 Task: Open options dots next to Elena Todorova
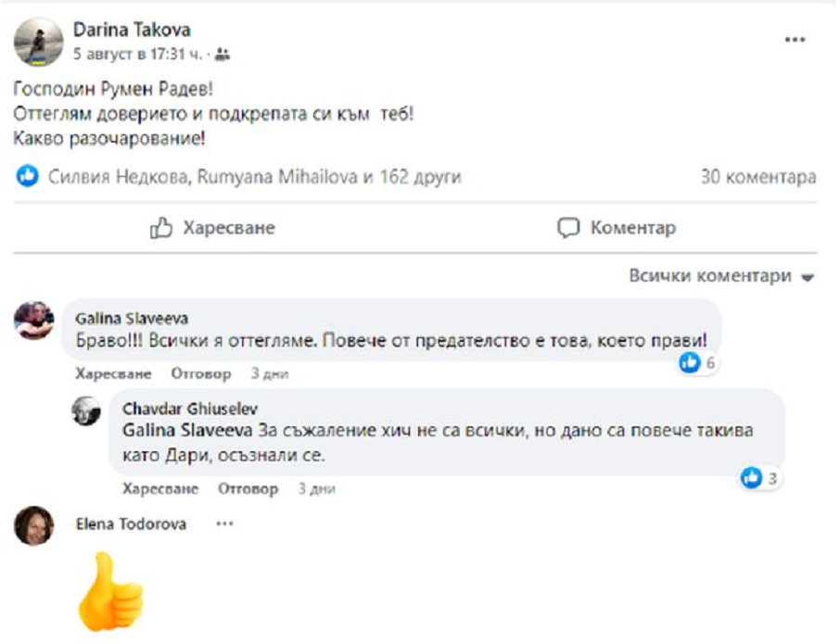[x=224, y=524]
